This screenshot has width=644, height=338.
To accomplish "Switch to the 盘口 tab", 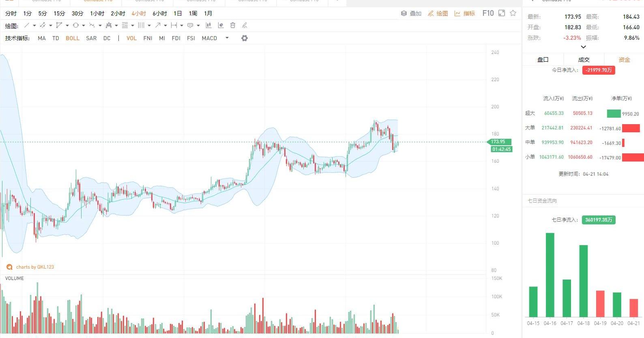I will [x=543, y=60].
